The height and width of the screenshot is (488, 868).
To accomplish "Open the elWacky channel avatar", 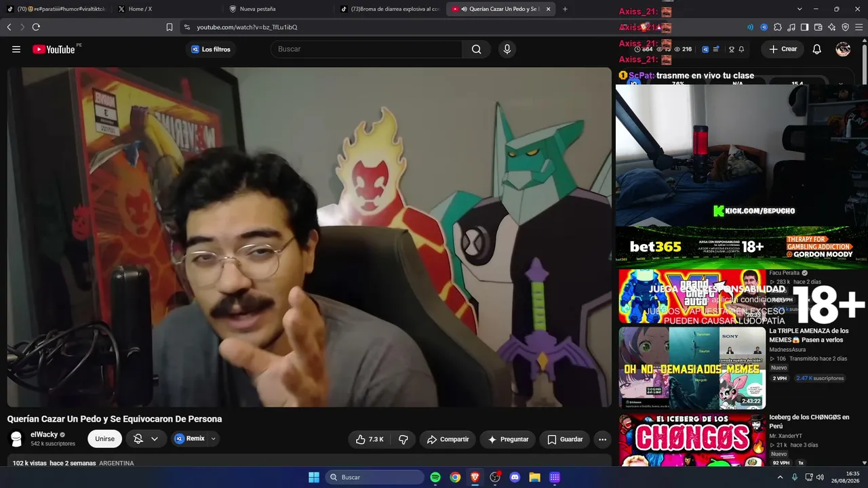I will pyautogui.click(x=16, y=439).
